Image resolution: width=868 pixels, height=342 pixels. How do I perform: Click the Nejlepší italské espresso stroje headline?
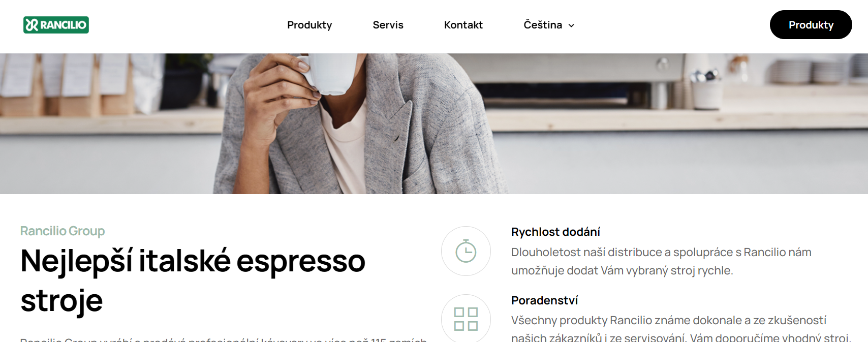(x=193, y=281)
